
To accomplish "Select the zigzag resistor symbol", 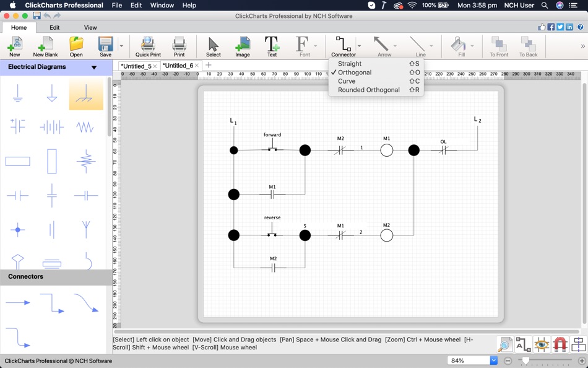I will pos(85,127).
